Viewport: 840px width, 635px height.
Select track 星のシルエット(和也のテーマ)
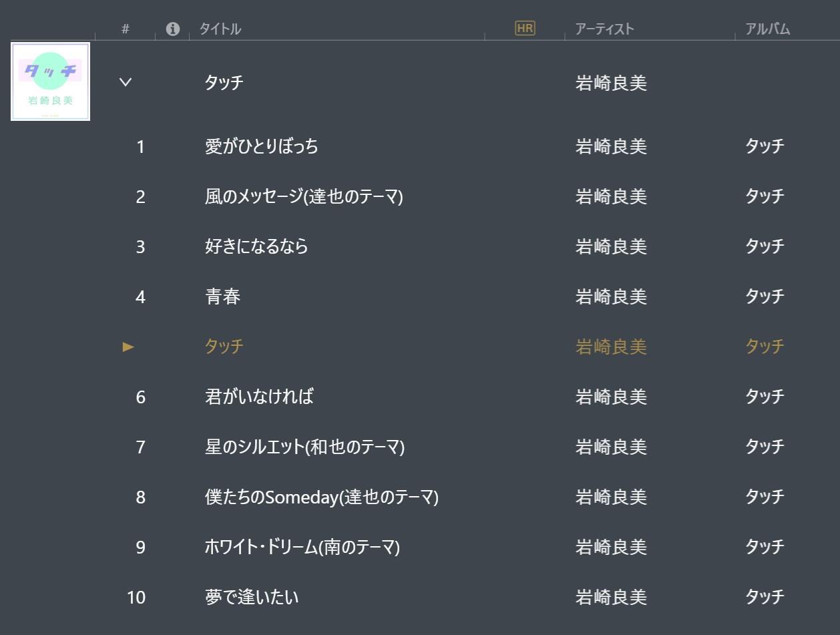(304, 447)
